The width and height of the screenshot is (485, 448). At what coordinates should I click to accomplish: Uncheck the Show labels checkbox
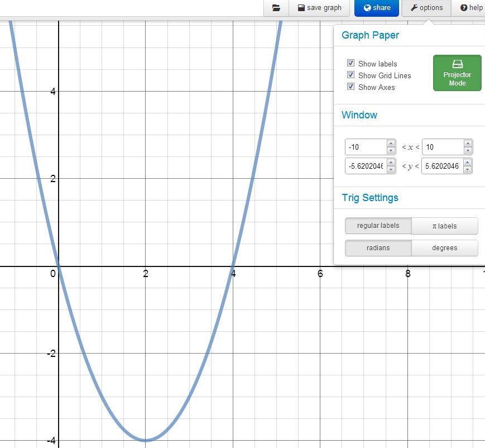(350, 63)
